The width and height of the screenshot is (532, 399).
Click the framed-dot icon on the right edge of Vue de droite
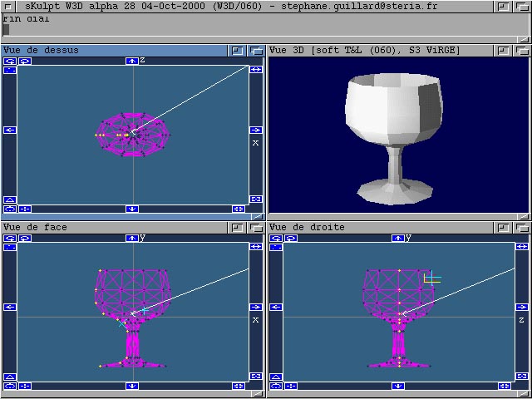pyautogui.click(x=522, y=376)
